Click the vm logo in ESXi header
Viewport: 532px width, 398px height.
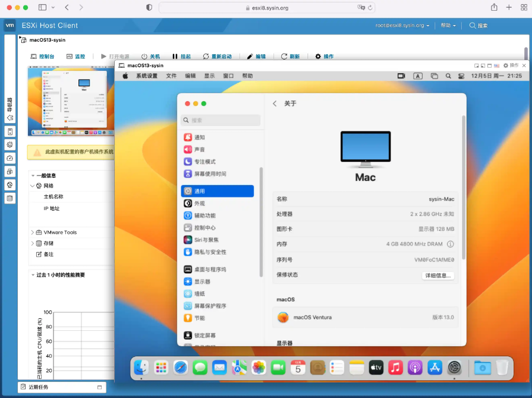tap(10, 26)
